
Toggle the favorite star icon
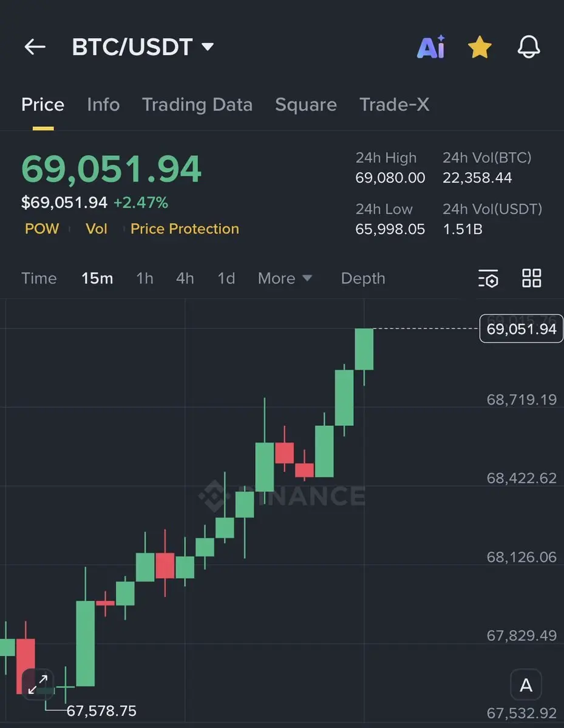coord(480,47)
